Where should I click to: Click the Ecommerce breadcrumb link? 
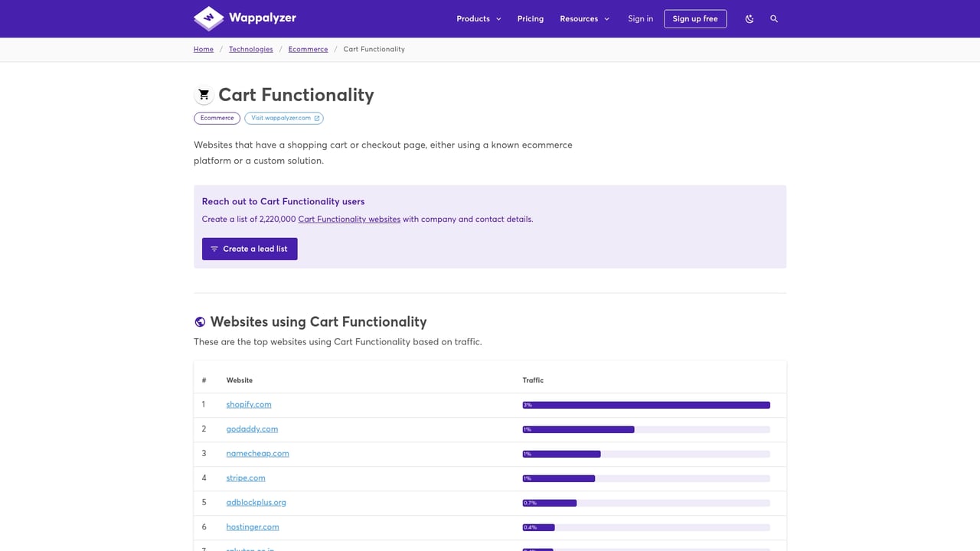point(308,49)
